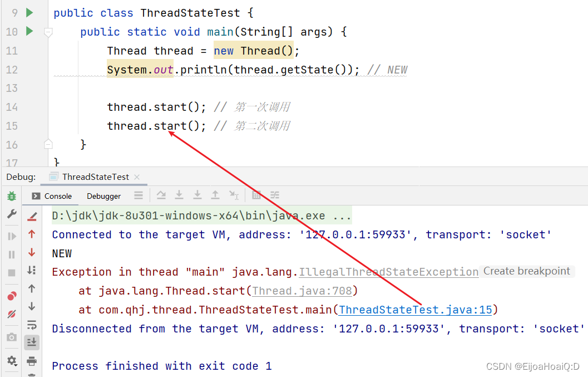588x377 pixels.
Task: Collapse the fold end marker on line 16
Action: 48,144
